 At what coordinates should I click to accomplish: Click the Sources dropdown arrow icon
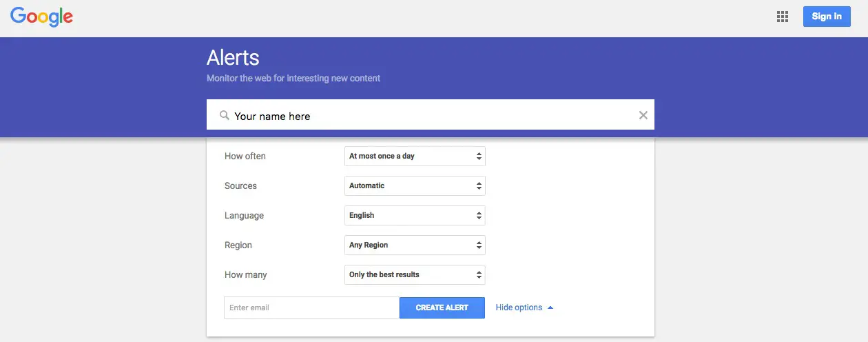(x=479, y=186)
